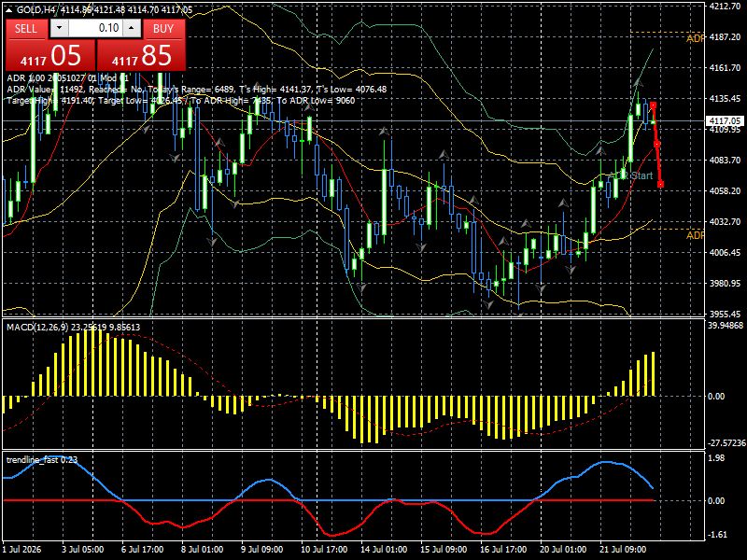The image size is (747, 560).
Task: Click the lower orange ADR level label
Action: click(x=695, y=235)
